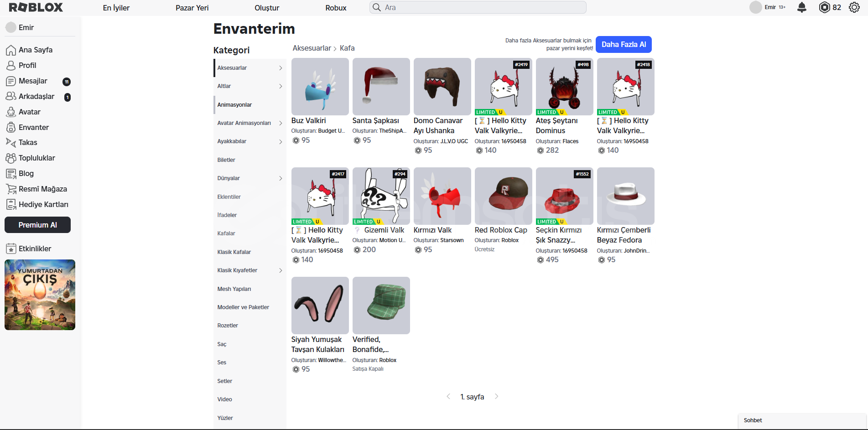Viewport: 868px width, 430px height.
Task: Expand the Ayakkabılar category
Action: point(281,142)
